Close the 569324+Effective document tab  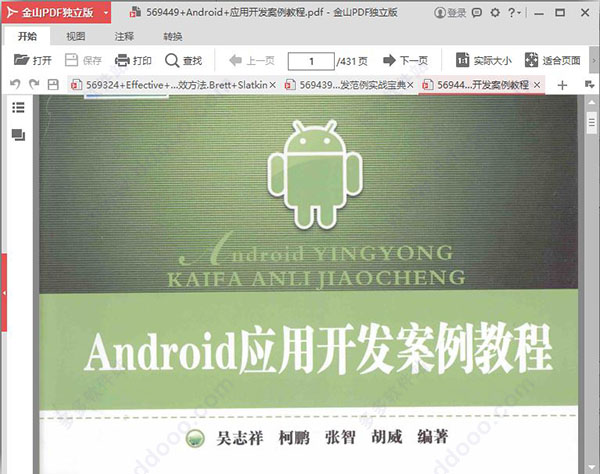[272, 85]
